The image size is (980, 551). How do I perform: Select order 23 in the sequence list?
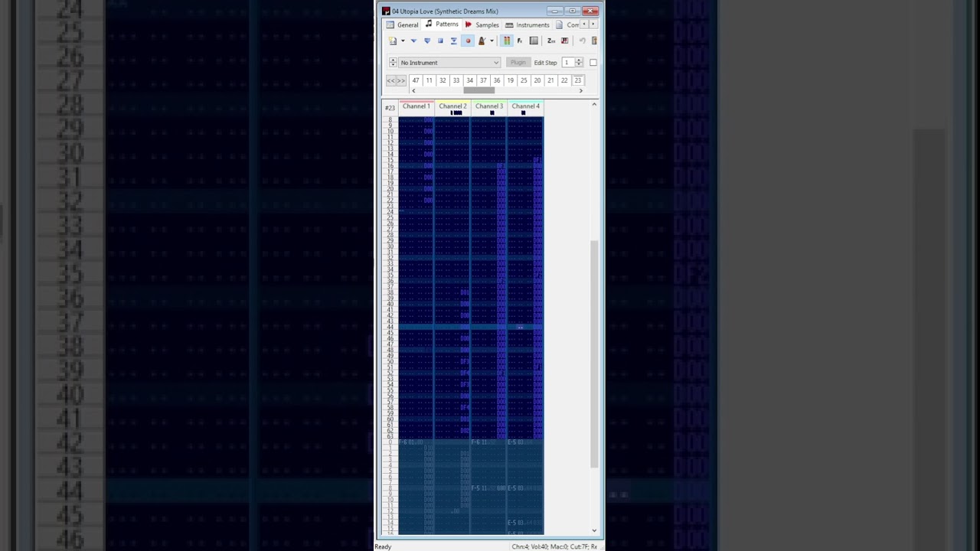[x=577, y=80]
